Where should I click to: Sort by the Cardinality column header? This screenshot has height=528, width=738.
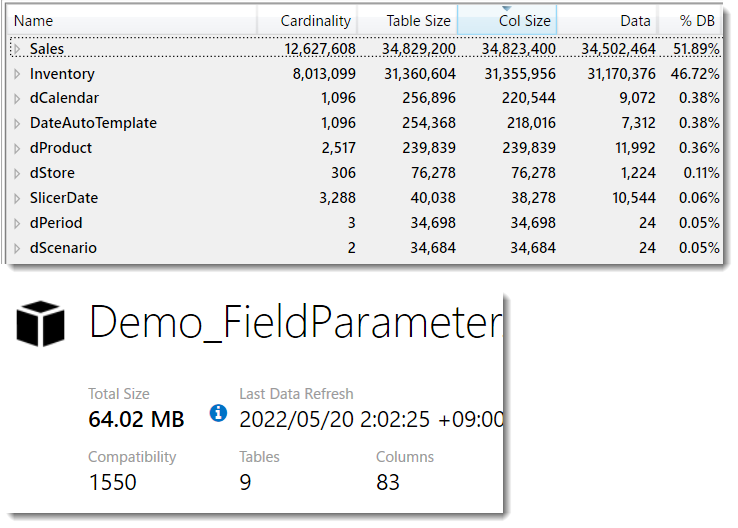(307, 21)
